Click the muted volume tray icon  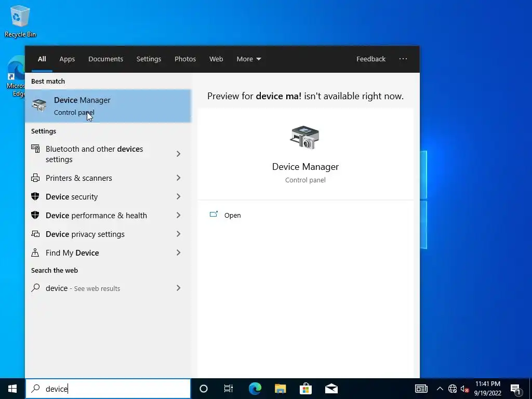click(464, 389)
